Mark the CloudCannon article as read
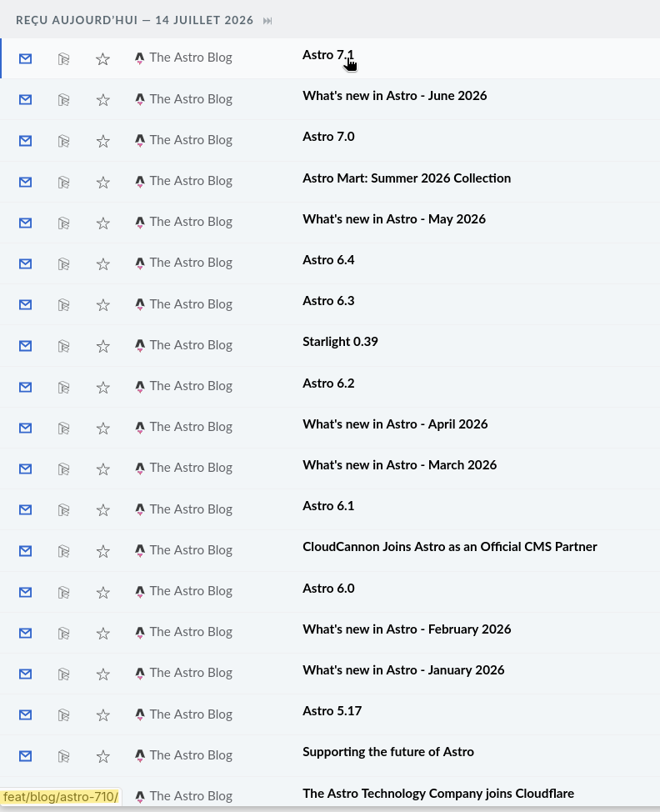The height and width of the screenshot is (812, 660). (x=25, y=551)
